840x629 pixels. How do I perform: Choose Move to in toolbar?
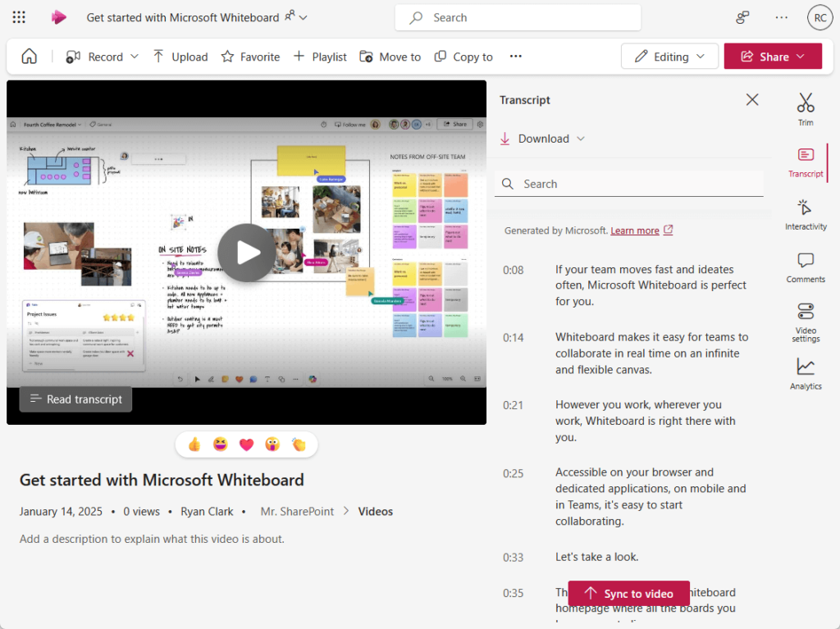coord(390,57)
